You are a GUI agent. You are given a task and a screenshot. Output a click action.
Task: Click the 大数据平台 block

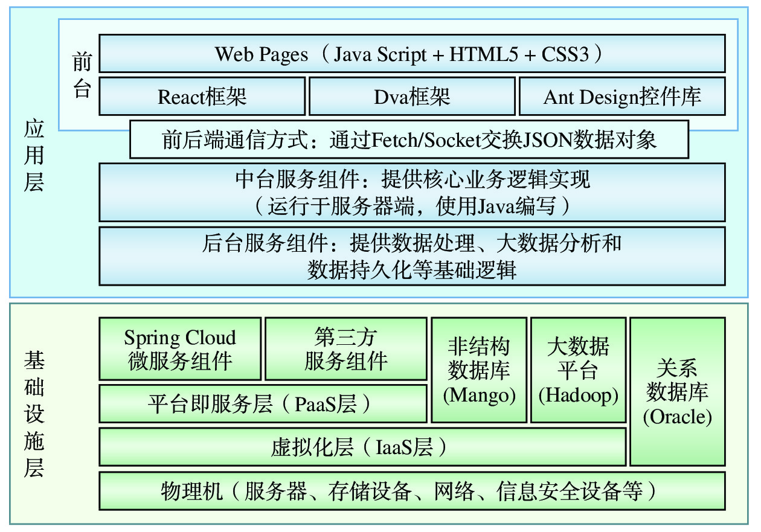578,370
